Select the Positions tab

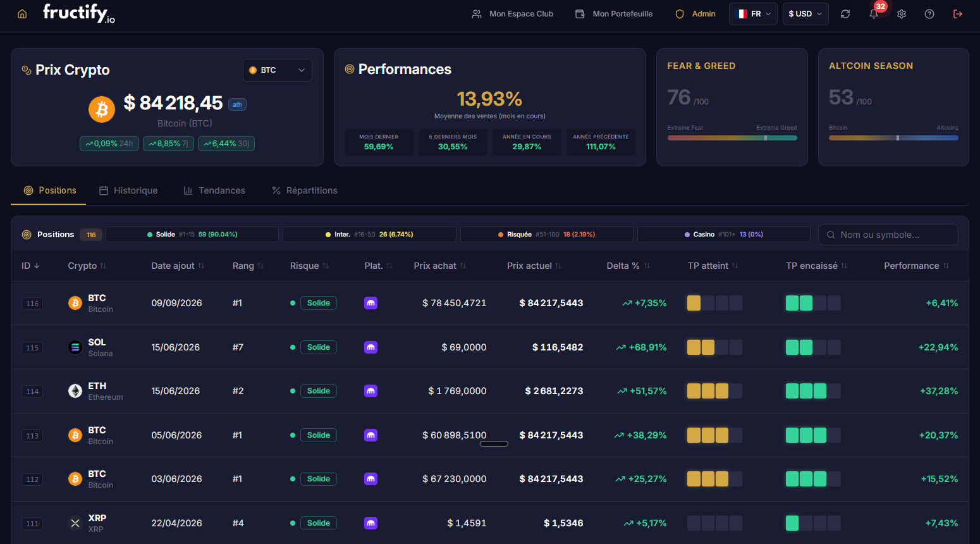click(50, 190)
